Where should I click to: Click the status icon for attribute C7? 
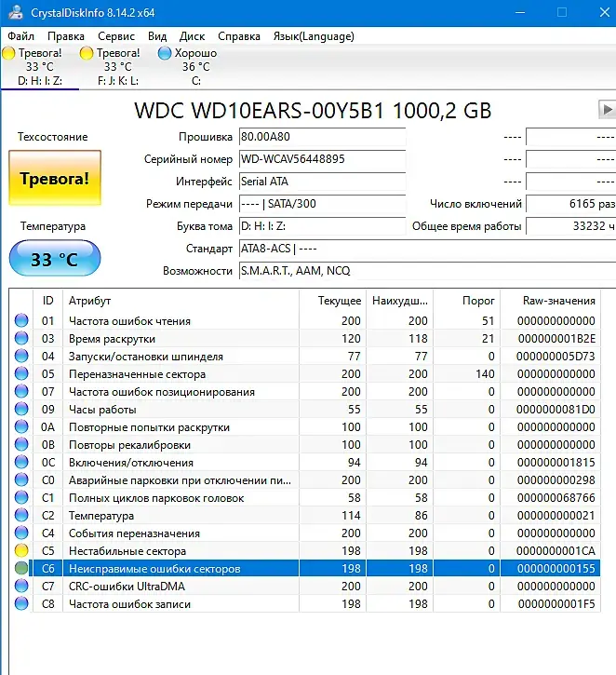(21, 586)
